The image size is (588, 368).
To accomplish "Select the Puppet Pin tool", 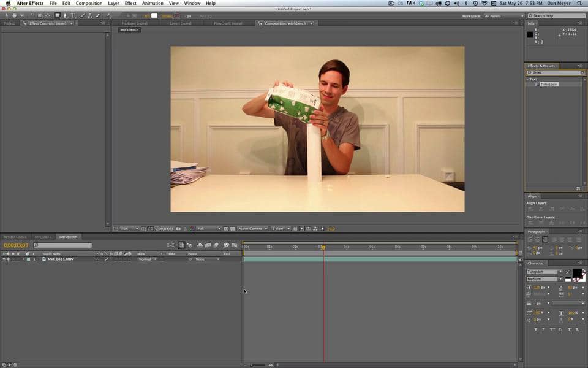I will coord(108,16).
